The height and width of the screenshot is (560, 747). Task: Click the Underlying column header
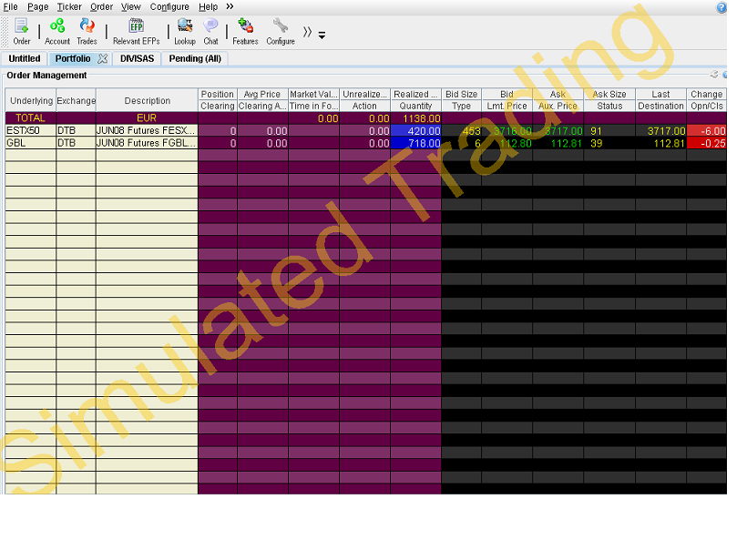click(31, 100)
